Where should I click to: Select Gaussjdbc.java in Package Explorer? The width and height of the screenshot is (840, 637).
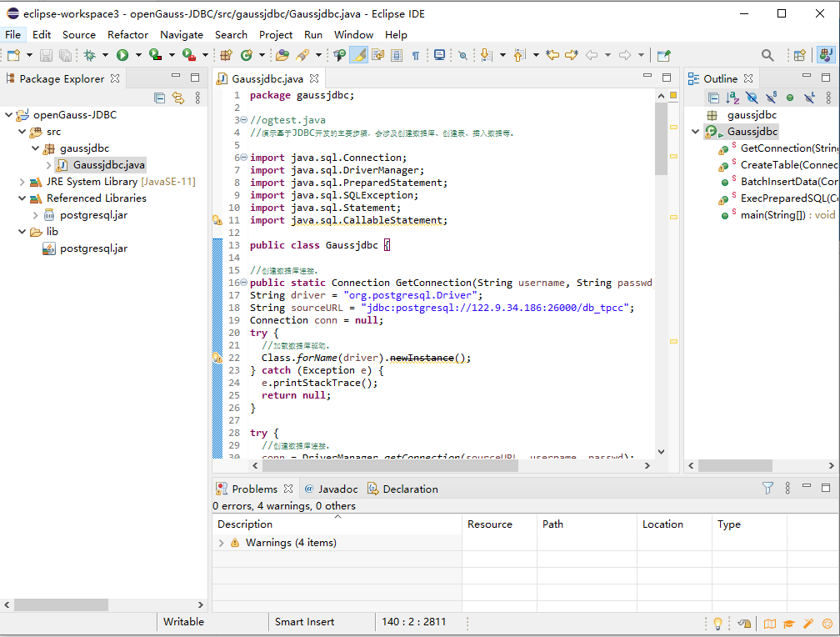tap(108, 165)
